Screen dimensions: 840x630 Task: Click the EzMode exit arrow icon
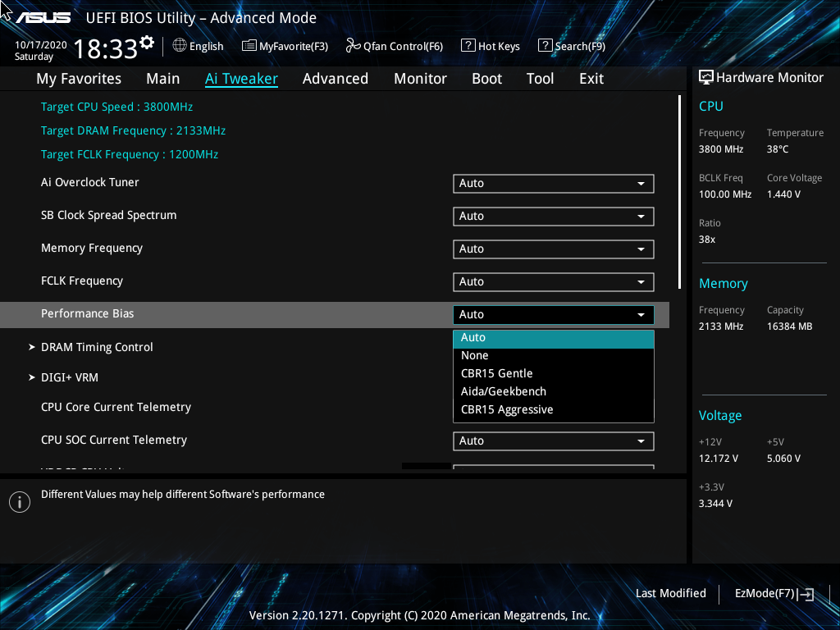[806, 594]
